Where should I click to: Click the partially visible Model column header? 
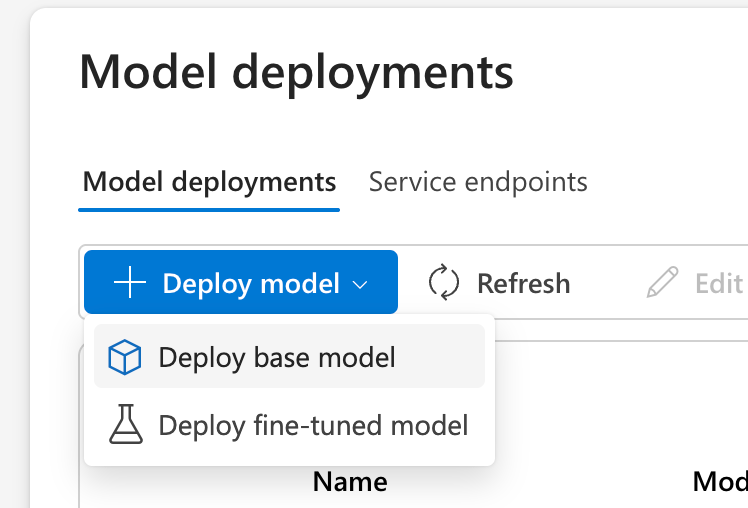coord(719,482)
